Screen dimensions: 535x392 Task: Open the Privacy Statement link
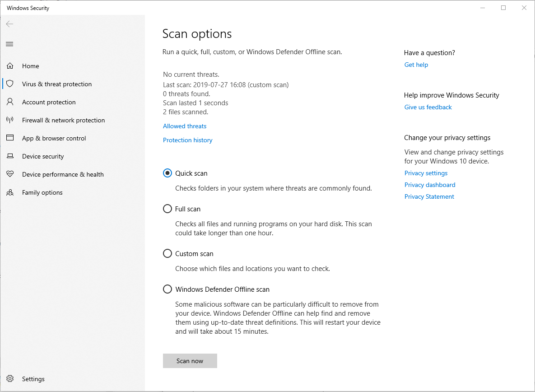[x=429, y=197]
